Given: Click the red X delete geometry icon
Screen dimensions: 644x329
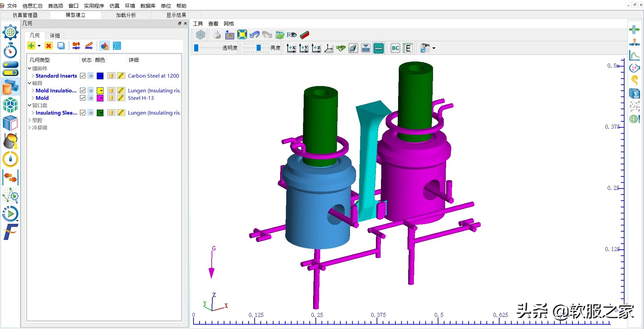Looking at the screenshot, I should pos(49,46).
